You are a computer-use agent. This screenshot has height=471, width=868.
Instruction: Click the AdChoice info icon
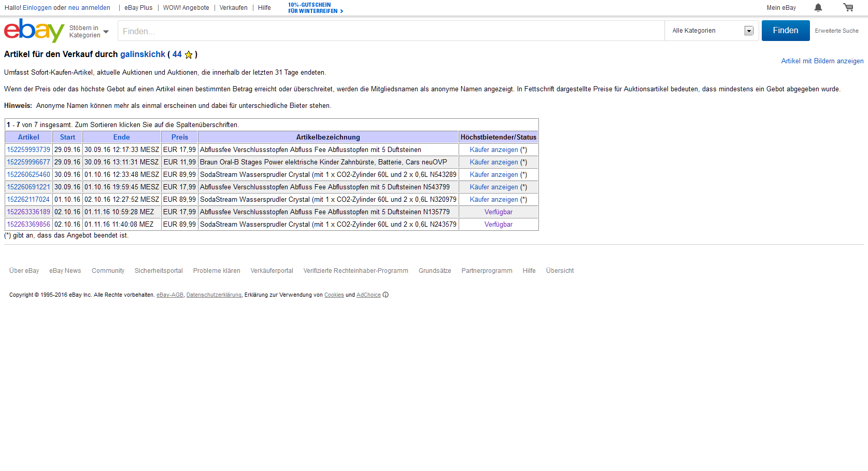tap(386, 295)
